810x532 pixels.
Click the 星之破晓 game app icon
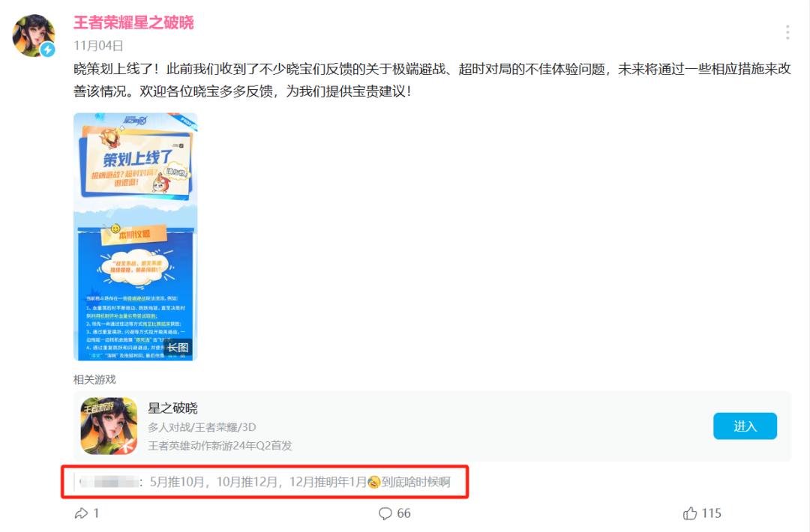109,426
